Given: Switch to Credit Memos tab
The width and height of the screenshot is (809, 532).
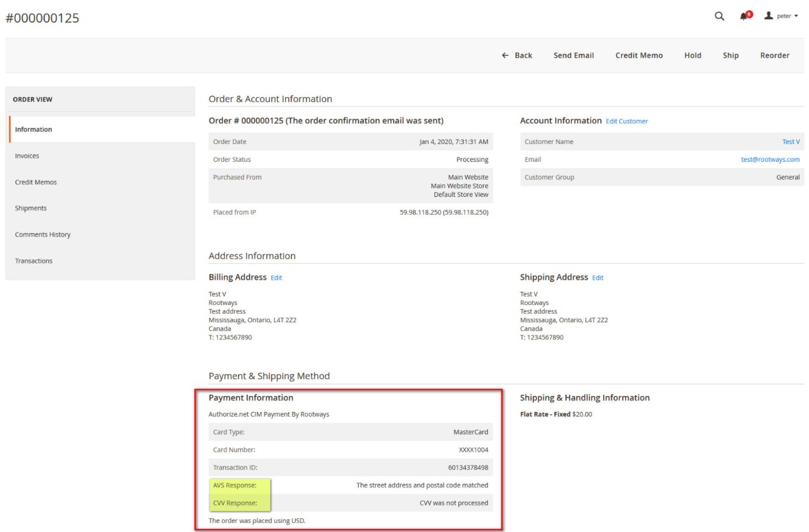Looking at the screenshot, I should coord(36,182).
